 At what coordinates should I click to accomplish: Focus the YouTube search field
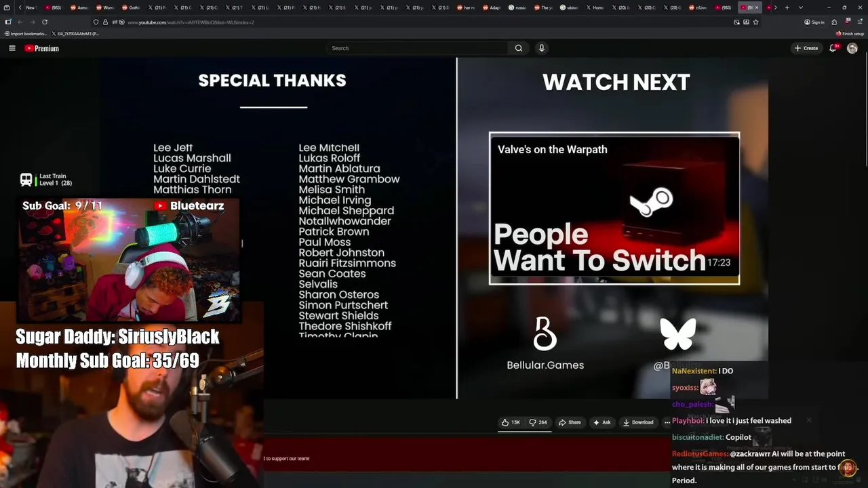[x=418, y=48]
